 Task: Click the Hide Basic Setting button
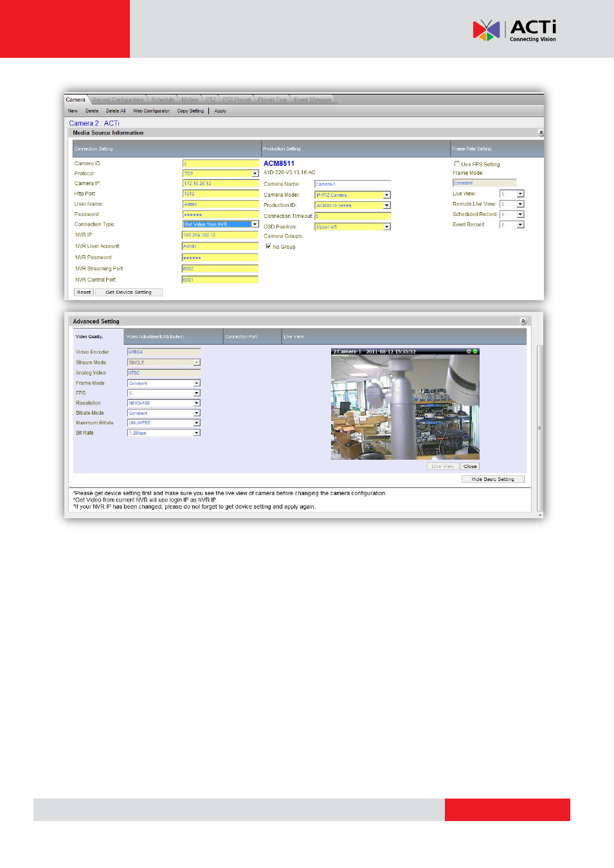click(x=492, y=479)
